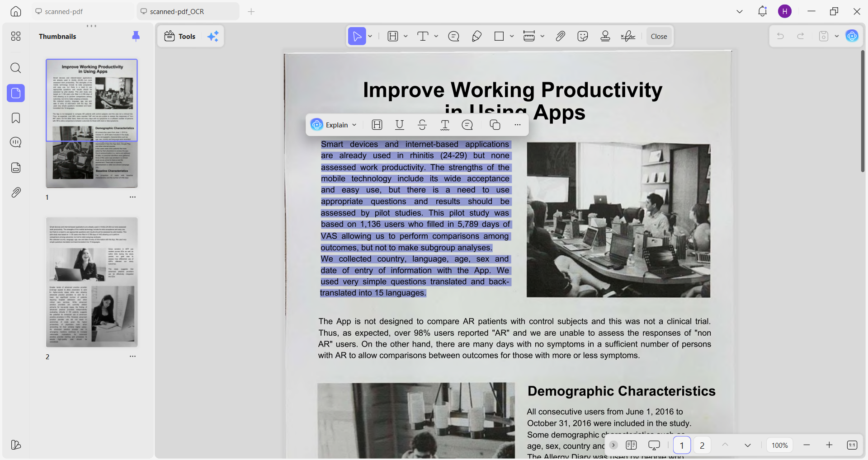Open the Search panel in sidebar
The height and width of the screenshot is (460, 868).
tap(16, 68)
